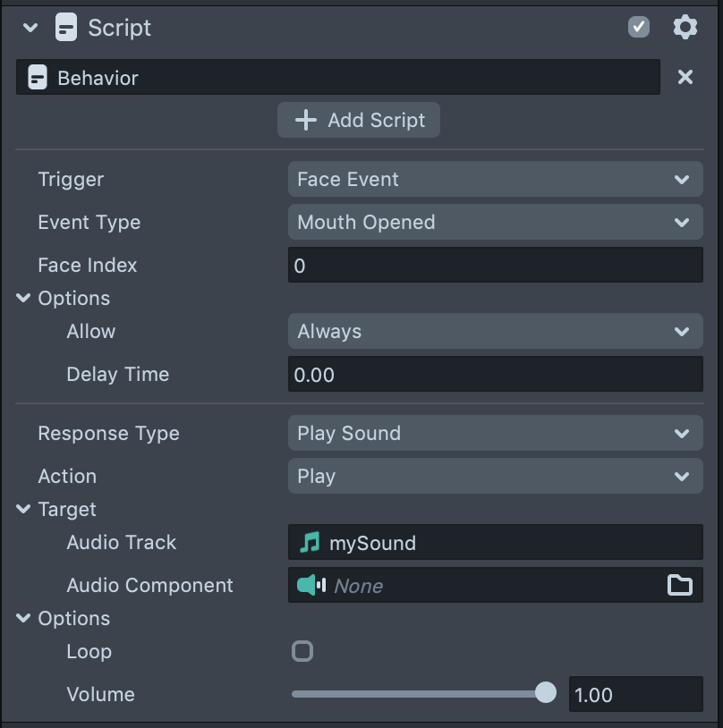Click the Face Index input field
Screen dimensions: 723x728
pos(495,266)
